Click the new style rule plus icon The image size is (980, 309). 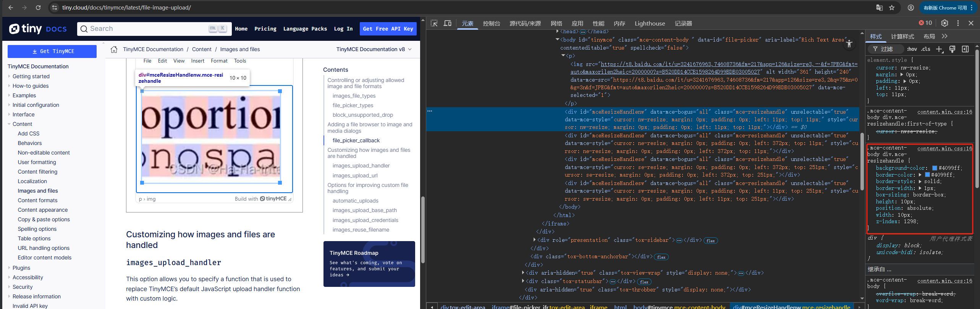tap(939, 49)
